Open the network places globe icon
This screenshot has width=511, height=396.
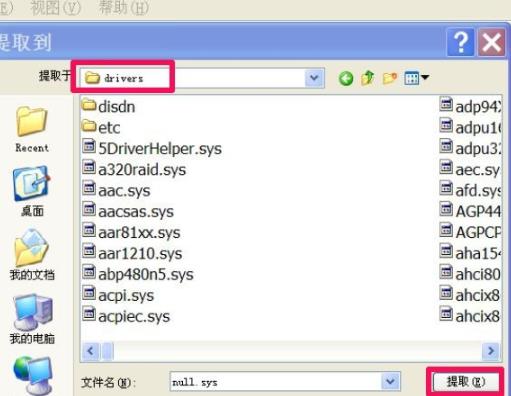[33, 375]
